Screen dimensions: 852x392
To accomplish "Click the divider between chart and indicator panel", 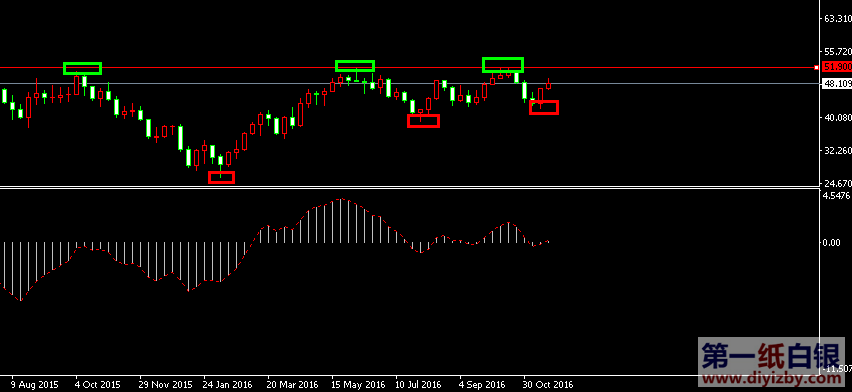I will pyautogui.click(x=409, y=188).
